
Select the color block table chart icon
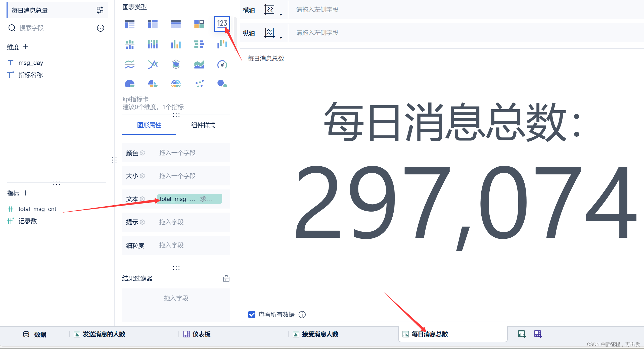[x=199, y=24]
